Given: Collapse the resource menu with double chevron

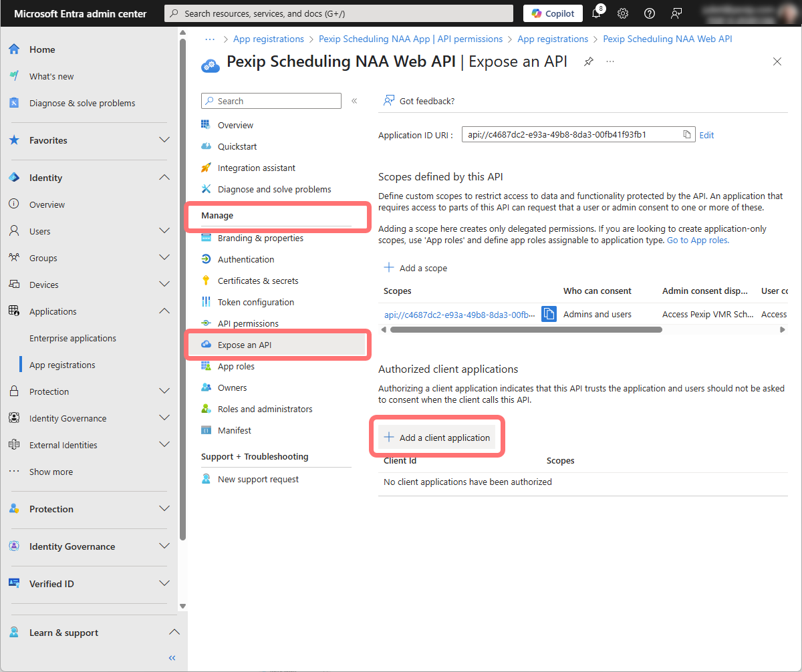Looking at the screenshot, I should [x=354, y=101].
